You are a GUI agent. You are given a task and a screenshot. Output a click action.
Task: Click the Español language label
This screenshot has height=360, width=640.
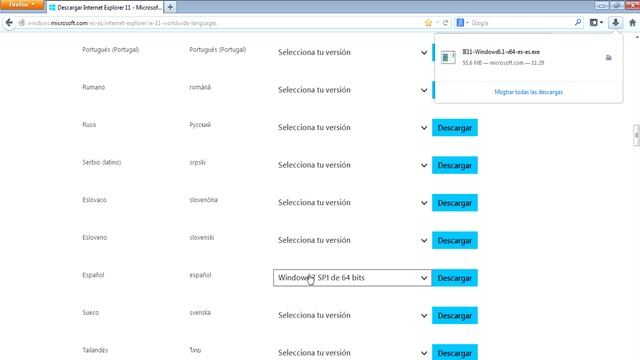(x=93, y=275)
